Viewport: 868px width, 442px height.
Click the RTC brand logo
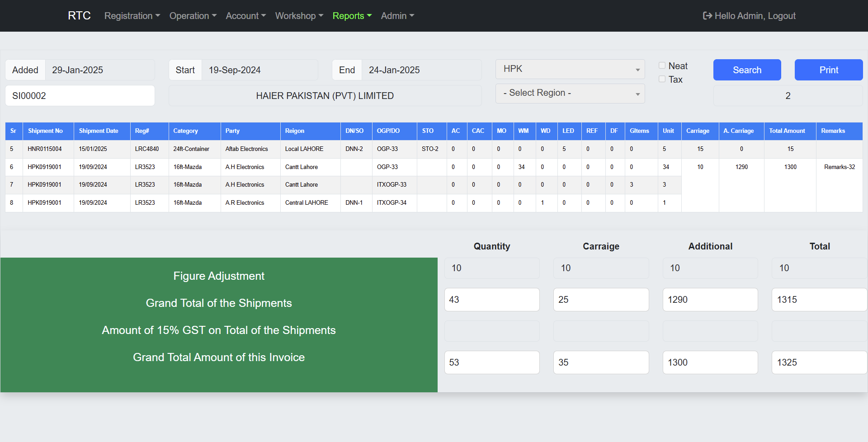(x=79, y=16)
